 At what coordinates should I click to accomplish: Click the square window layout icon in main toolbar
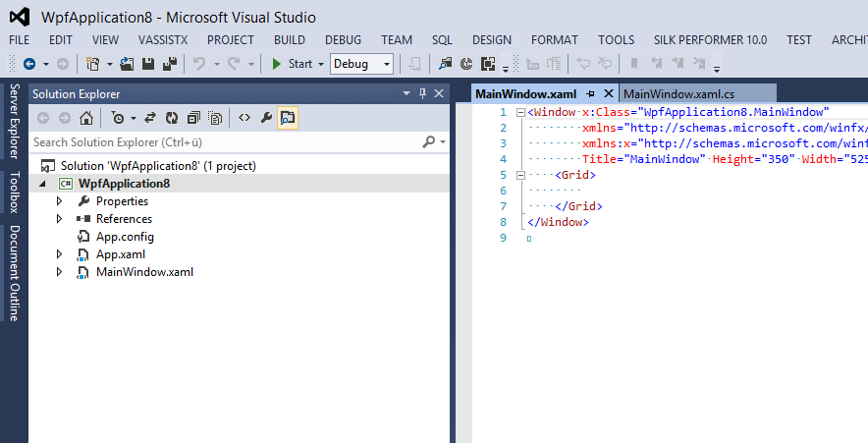[488, 64]
